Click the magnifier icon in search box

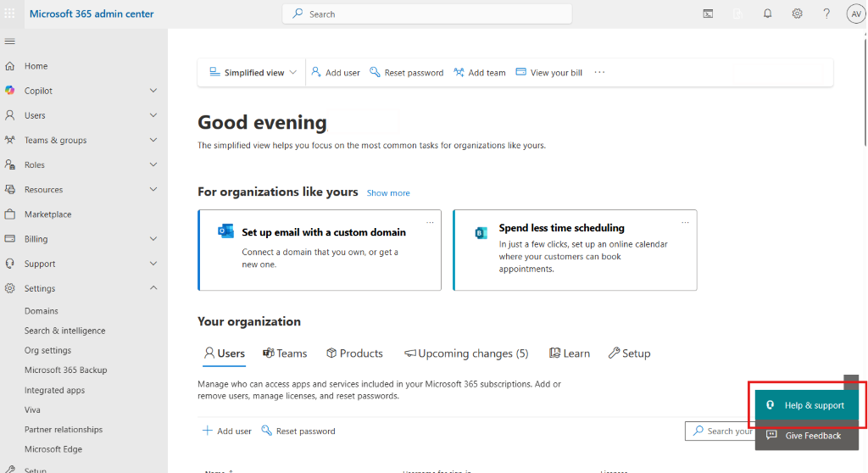298,14
